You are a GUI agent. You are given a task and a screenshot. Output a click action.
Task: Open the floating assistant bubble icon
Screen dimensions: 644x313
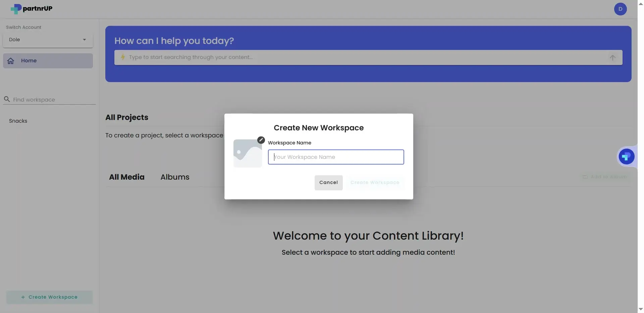[627, 156]
